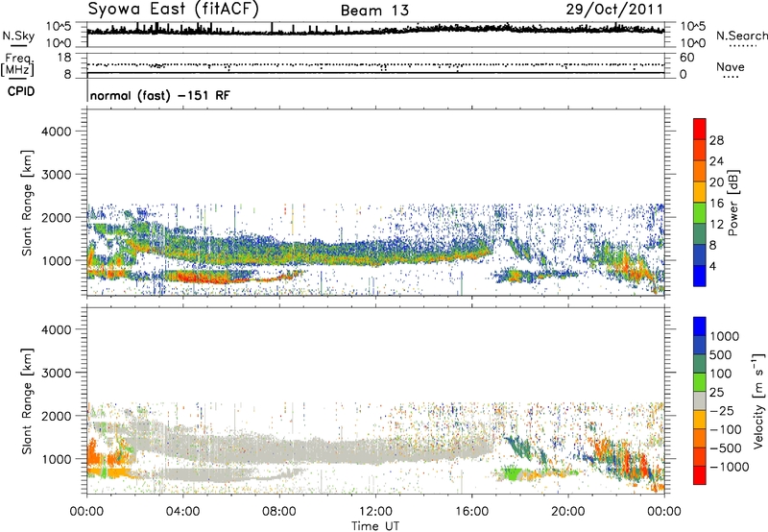Pick the yellow-orange 16–20 dB Power swatch

700,192
